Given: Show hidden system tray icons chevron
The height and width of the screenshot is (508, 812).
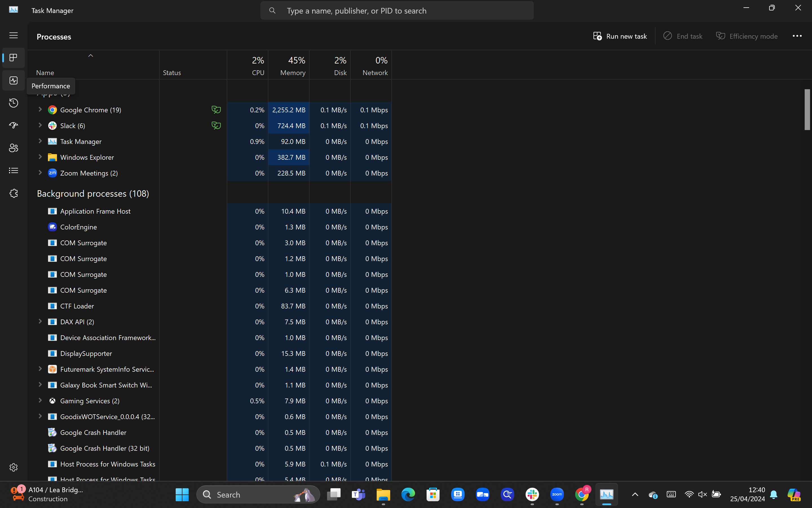Looking at the screenshot, I should (x=635, y=494).
